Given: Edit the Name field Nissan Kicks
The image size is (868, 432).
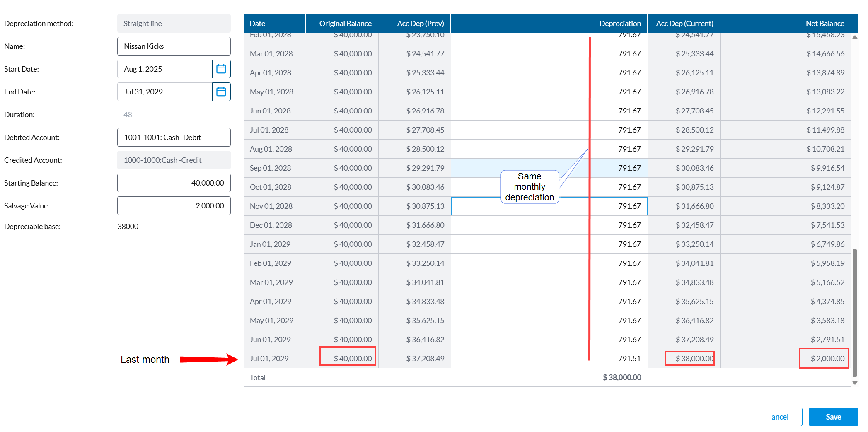Looking at the screenshot, I should [x=174, y=46].
